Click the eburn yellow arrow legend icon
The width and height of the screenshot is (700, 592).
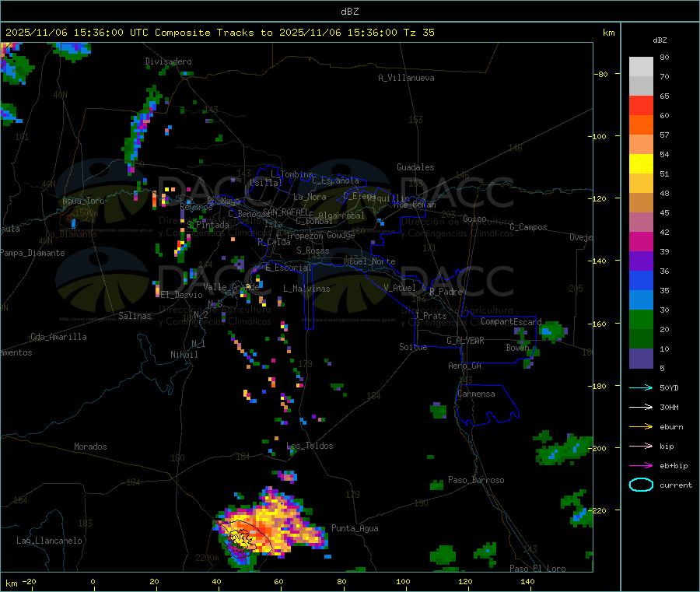point(641,427)
